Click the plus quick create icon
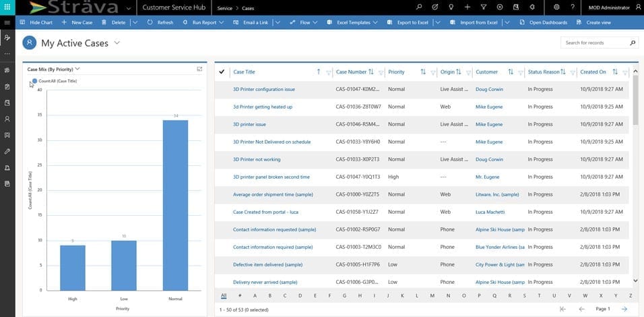Image resolution: width=644 pixels, height=317 pixels. point(468,7)
